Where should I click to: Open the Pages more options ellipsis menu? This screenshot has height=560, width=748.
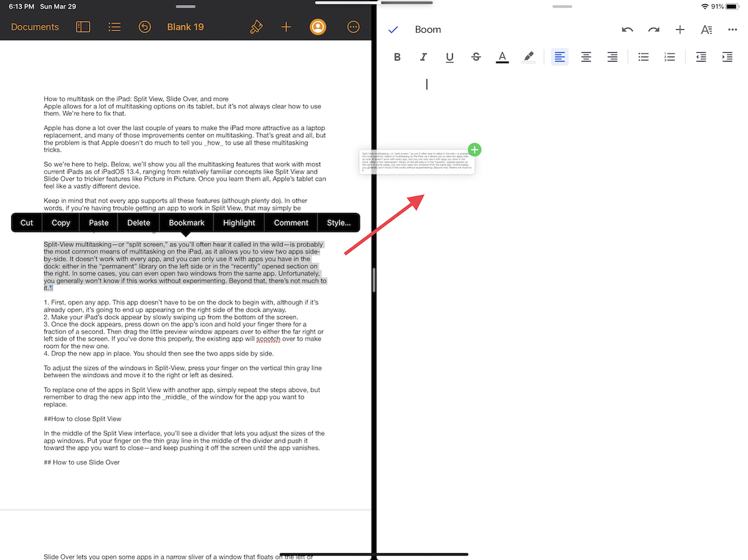pyautogui.click(x=353, y=27)
